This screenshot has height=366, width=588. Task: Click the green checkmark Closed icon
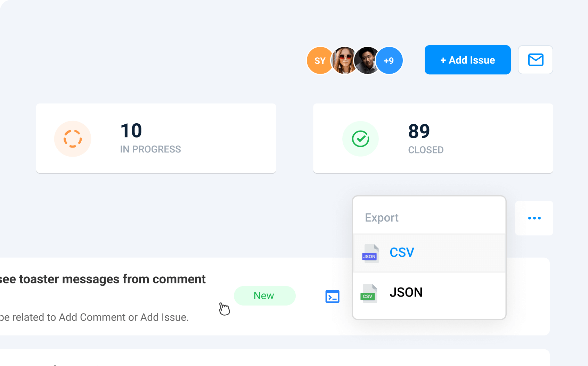point(360,139)
